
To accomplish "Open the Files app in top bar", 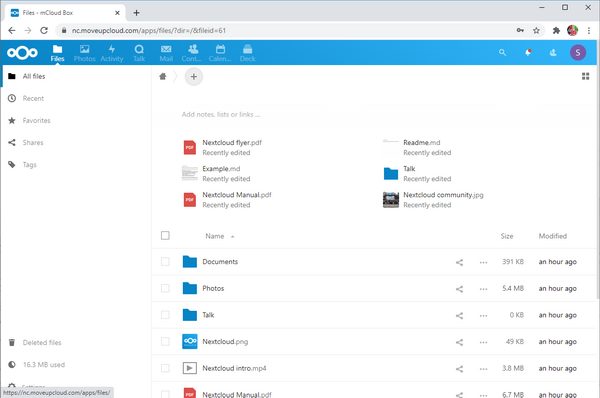I will click(57, 53).
